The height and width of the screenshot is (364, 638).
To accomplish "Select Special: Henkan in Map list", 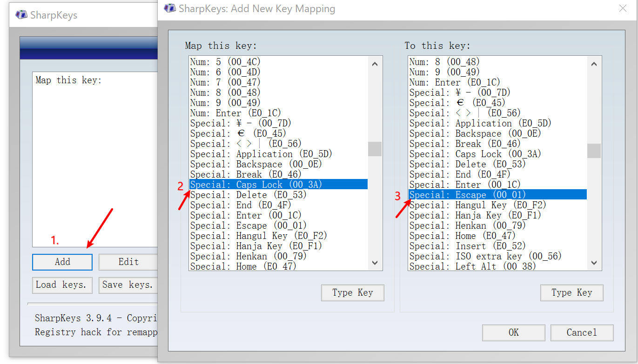I will [278, 256].
